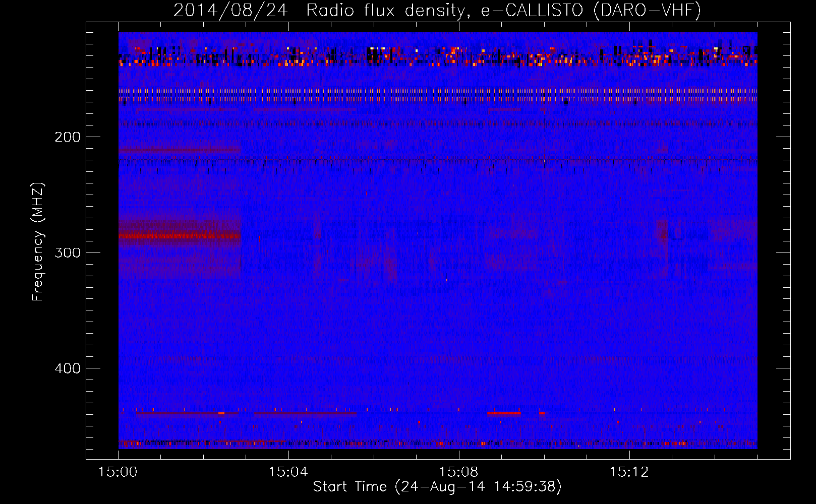Click the "15:12" time tick label

[628, 472]
